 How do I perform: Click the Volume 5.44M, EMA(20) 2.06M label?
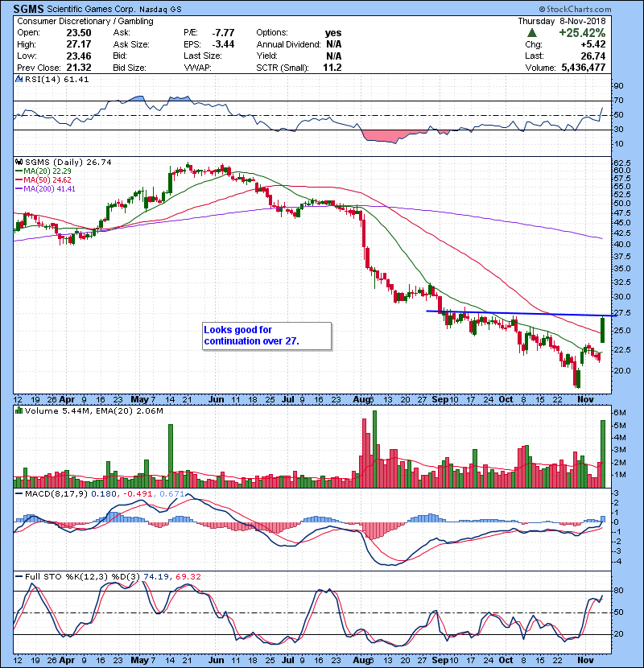(93, 411)
